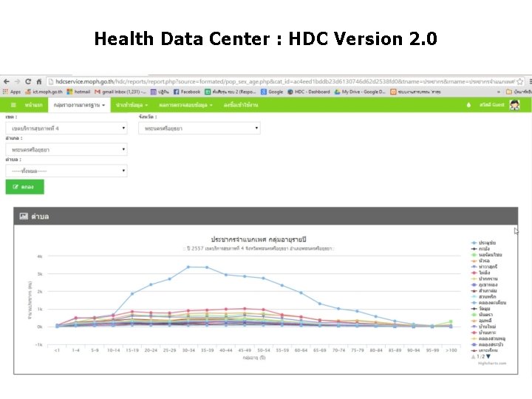
Task: Go back with the browser back arrow
Action: point(7,81)
